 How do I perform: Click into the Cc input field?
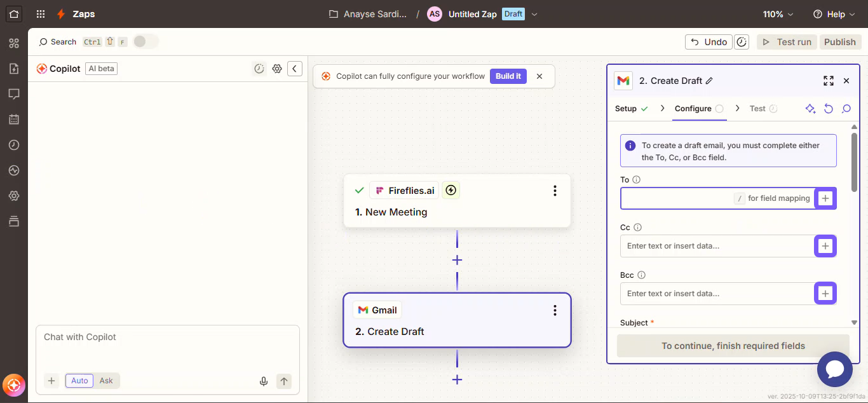[717, 246]
